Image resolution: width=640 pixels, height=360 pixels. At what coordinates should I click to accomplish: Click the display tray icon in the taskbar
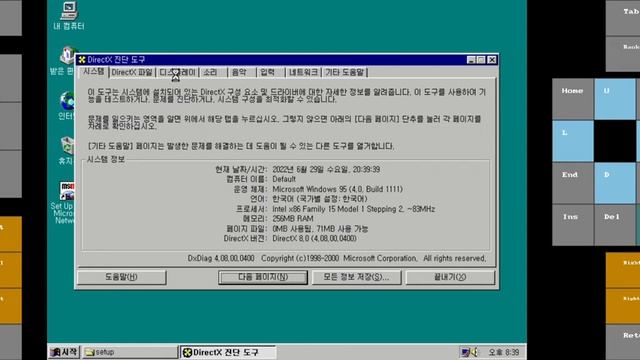[465, 352]
